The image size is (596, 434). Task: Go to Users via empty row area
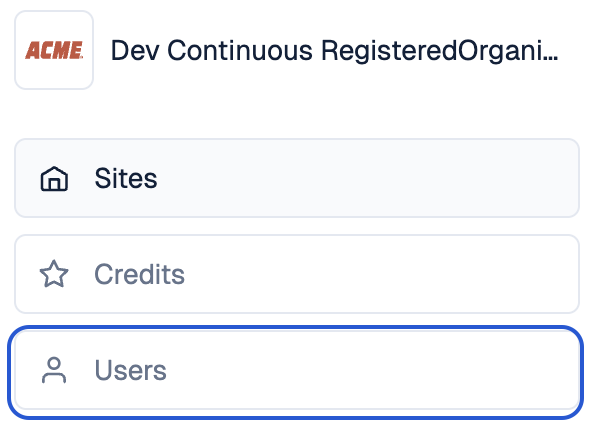[x=372, y=370]
